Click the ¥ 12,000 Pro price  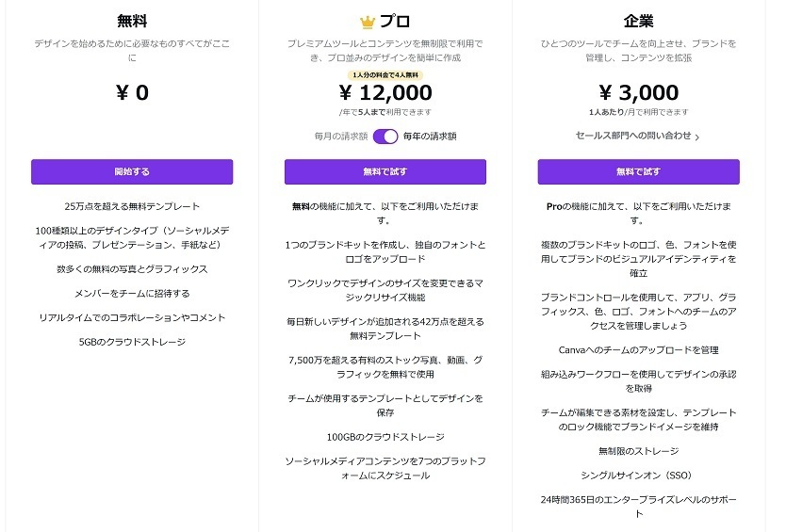pos(385,92)
